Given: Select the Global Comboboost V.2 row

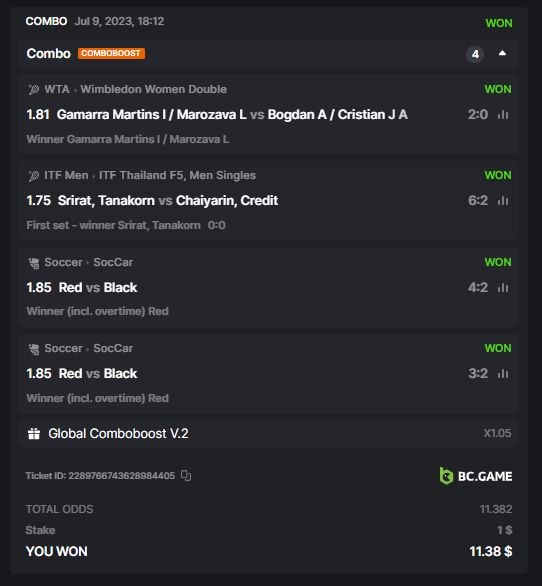Looking at the screenshot, I should point(268,434).
